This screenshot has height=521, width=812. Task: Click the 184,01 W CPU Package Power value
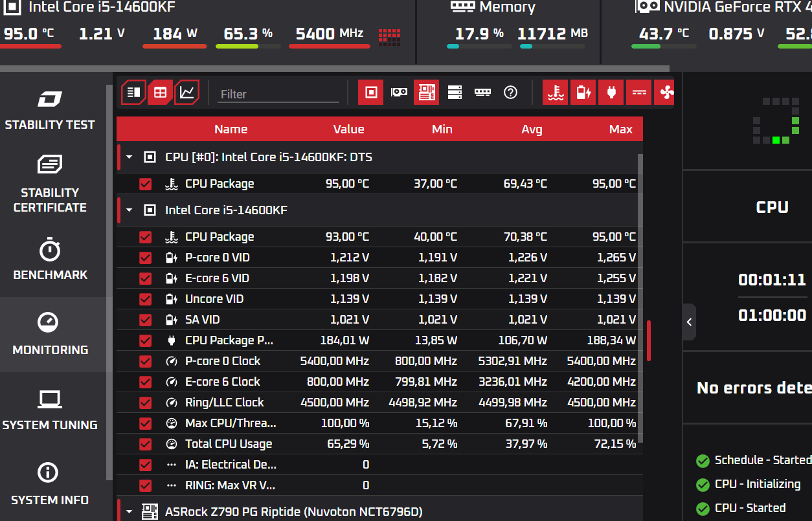pos(344,340)
